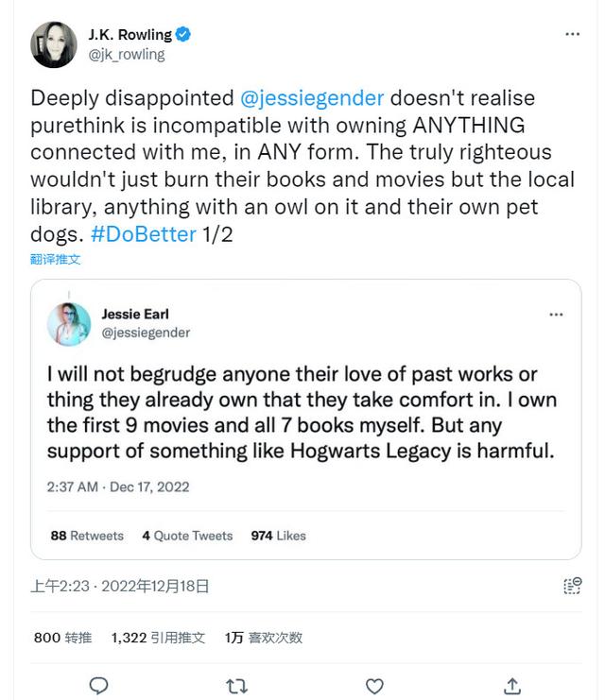Image resolution: width=605 pixels, height=700 pixels.
Task: Open the quoted tweet's three-dot menu
Action: point(556,315)
